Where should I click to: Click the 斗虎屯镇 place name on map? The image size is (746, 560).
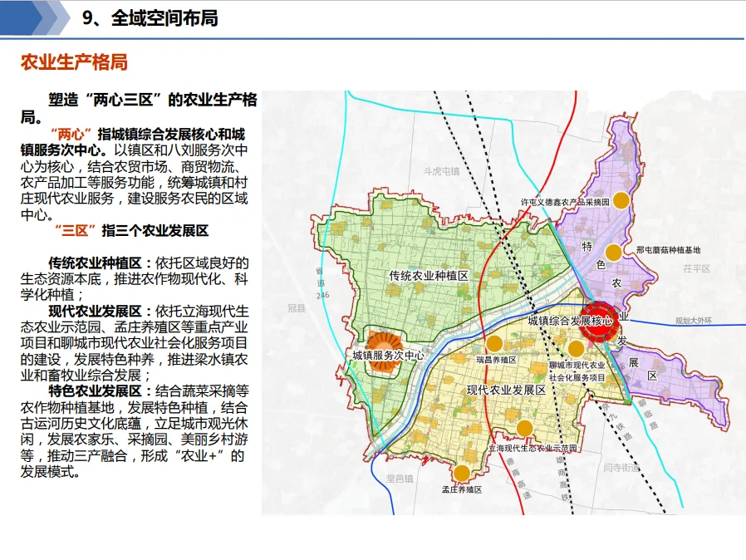pos(441,170)
